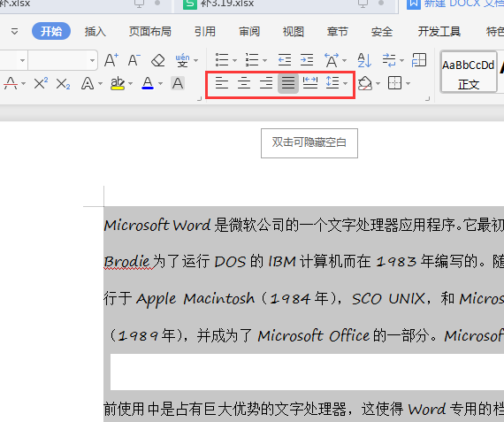Click the tab stops icon
The width and height of the screenshot is (504, 422).
coord(419,60)
